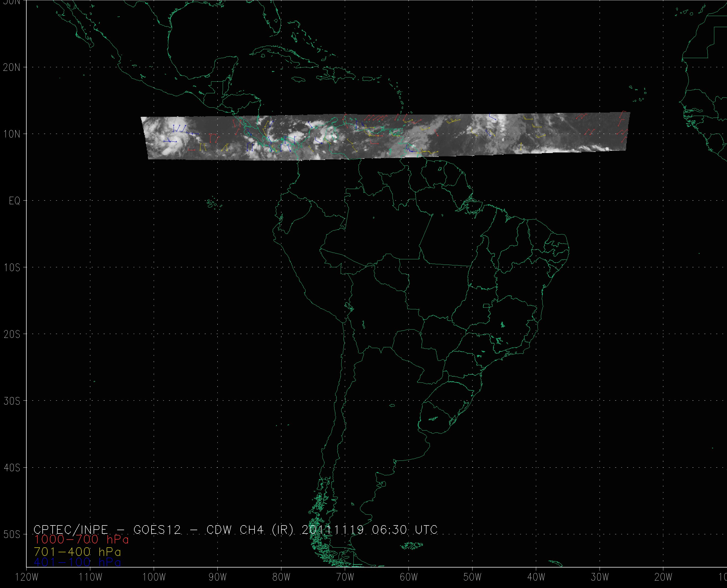Click the CPTEC/INPE title text

[x=71, y=529]
